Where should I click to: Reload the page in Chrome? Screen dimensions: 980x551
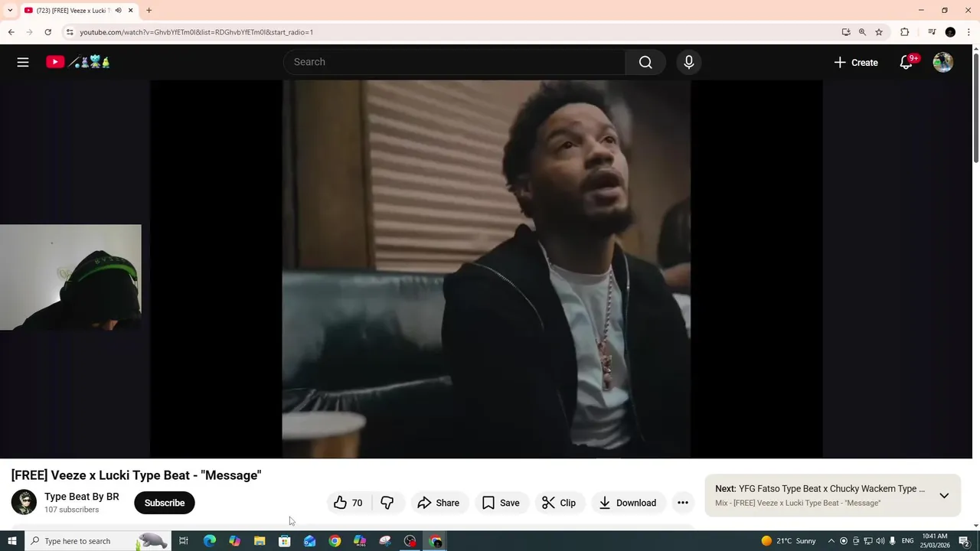(x=47, y=32)
